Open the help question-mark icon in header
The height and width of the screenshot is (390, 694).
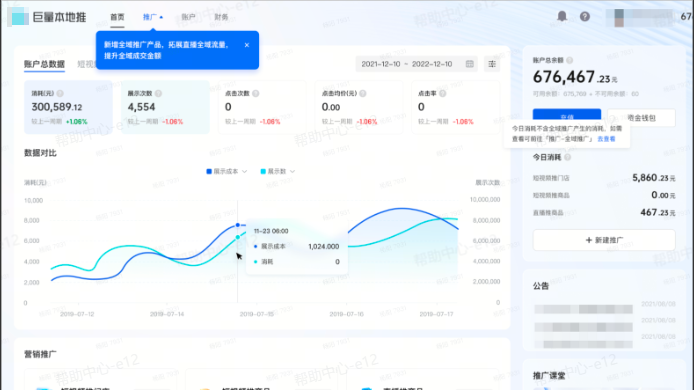[x=585, y=16]
